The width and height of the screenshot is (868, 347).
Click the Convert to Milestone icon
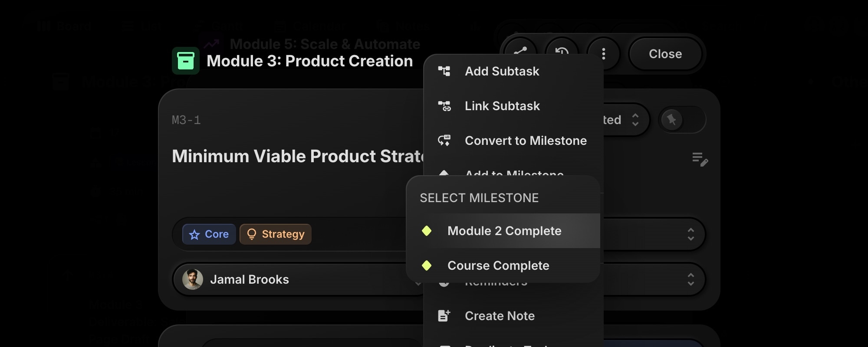[444, 141]
